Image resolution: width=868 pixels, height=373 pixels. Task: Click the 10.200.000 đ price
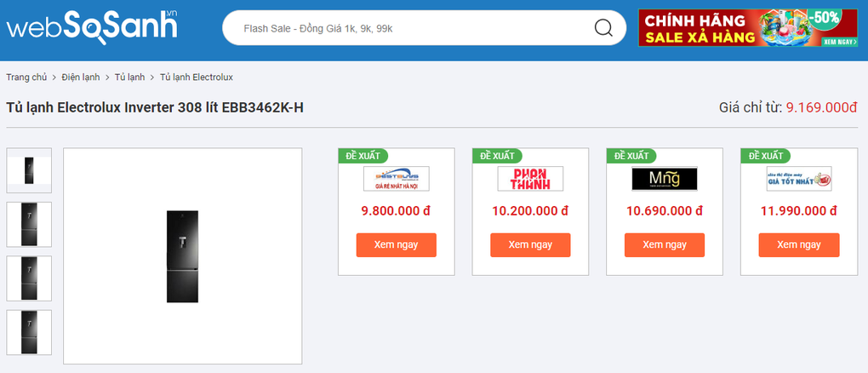[x=530, y=211]
